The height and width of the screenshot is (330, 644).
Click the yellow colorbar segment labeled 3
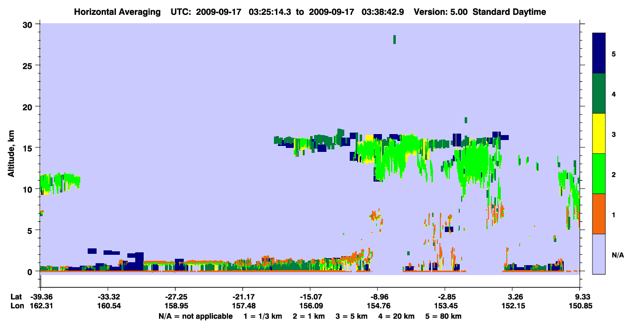coord(599,134)
